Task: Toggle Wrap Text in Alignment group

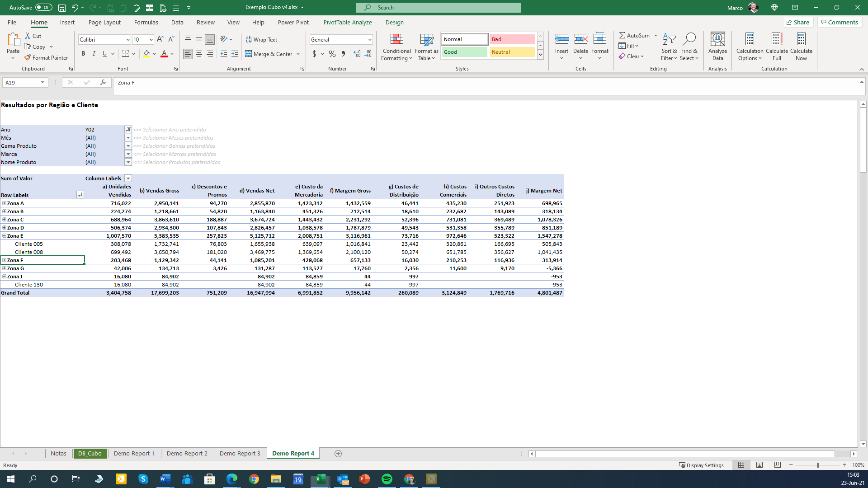Action: coord(261,40)
